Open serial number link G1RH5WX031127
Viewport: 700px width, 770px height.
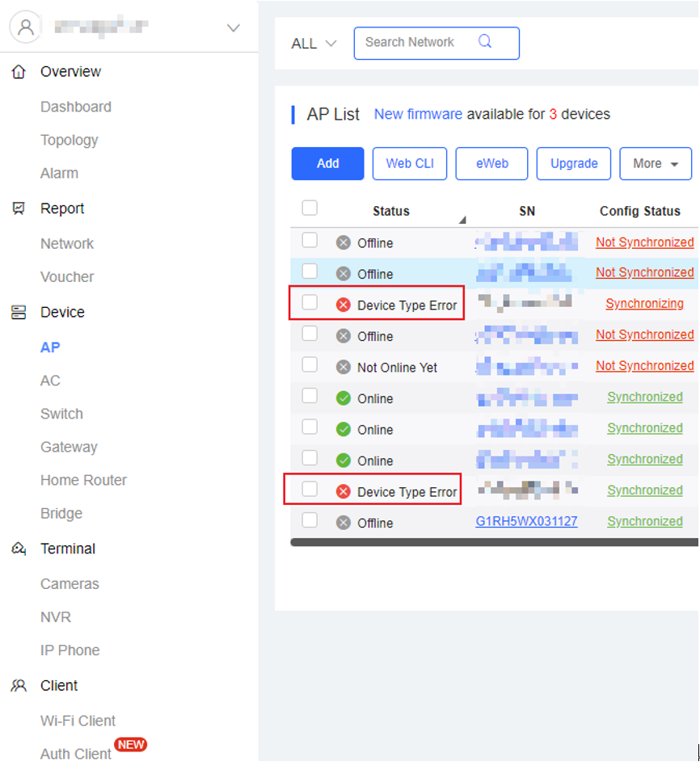(x=526, y=521)
